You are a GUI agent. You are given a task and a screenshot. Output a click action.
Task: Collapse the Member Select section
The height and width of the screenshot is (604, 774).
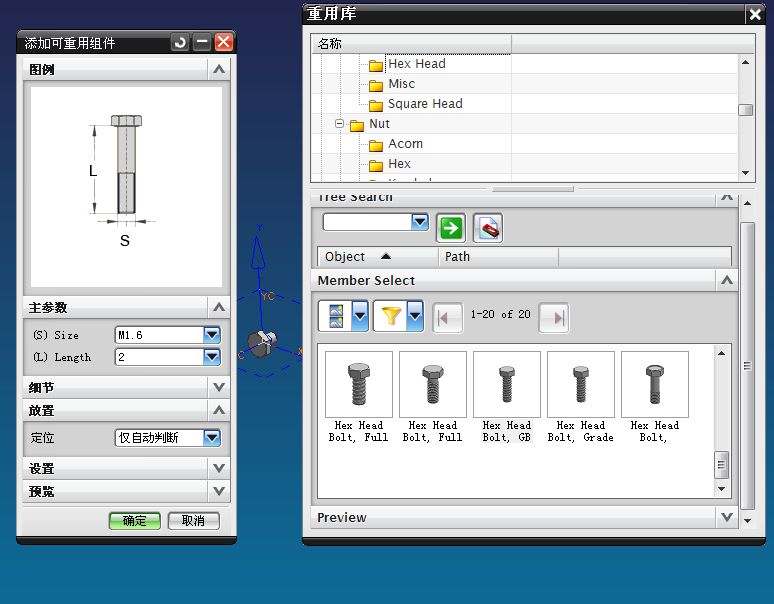(x=727, y=280)
